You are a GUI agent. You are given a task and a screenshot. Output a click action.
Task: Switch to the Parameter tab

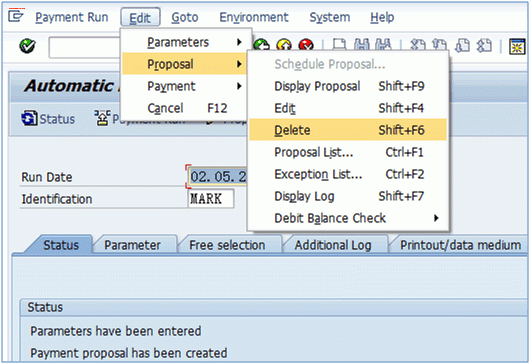click(x=132, y=244)
